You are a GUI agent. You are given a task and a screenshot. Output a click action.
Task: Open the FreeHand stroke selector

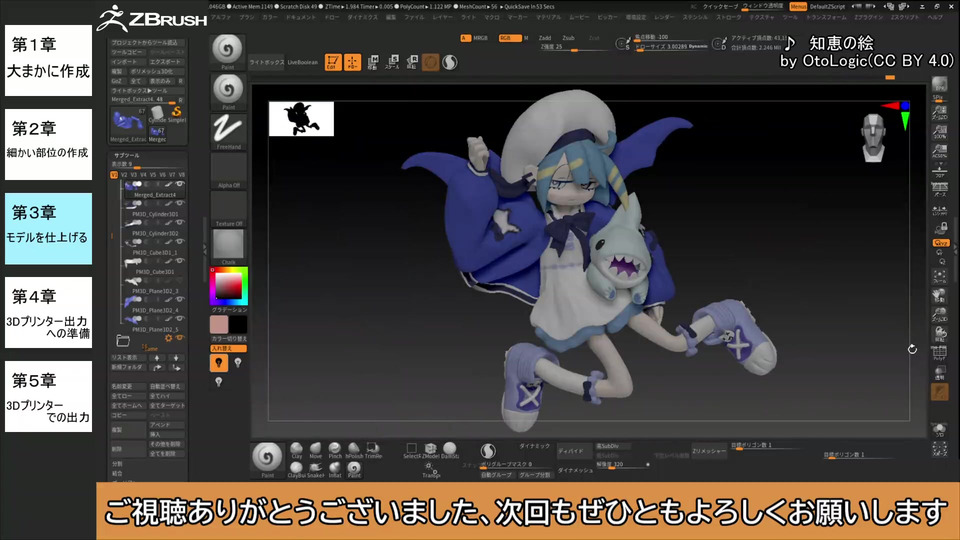click(228, 131)
